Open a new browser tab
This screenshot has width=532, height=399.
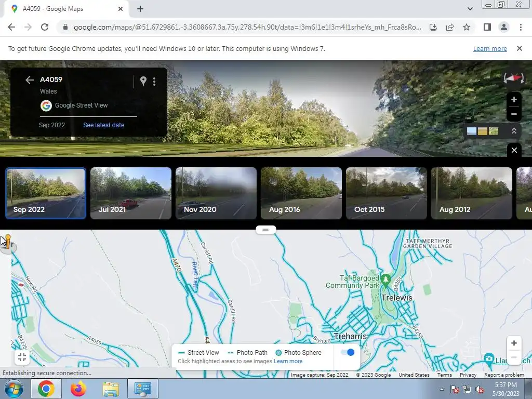(140, 9)
